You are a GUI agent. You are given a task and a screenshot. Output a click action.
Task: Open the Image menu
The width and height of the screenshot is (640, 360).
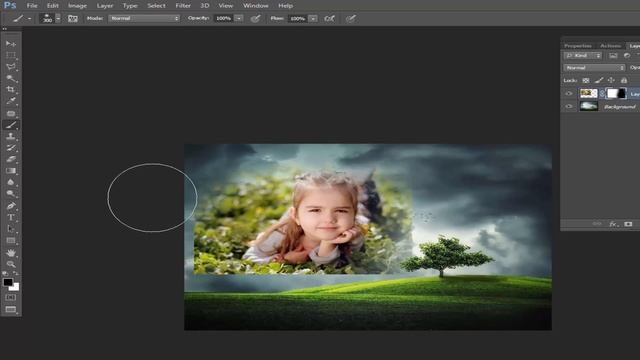(78, 6)
